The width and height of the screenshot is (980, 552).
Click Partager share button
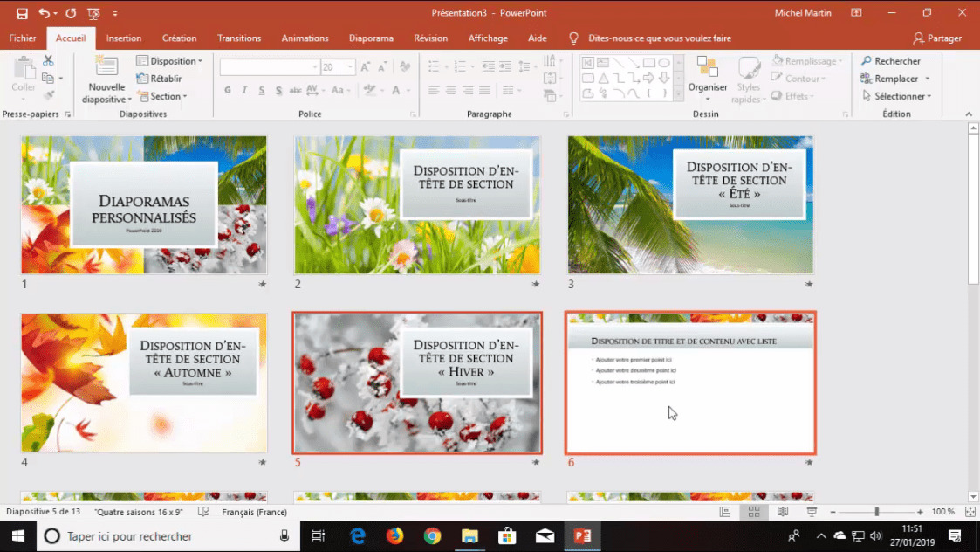click(x=937, y=38)
